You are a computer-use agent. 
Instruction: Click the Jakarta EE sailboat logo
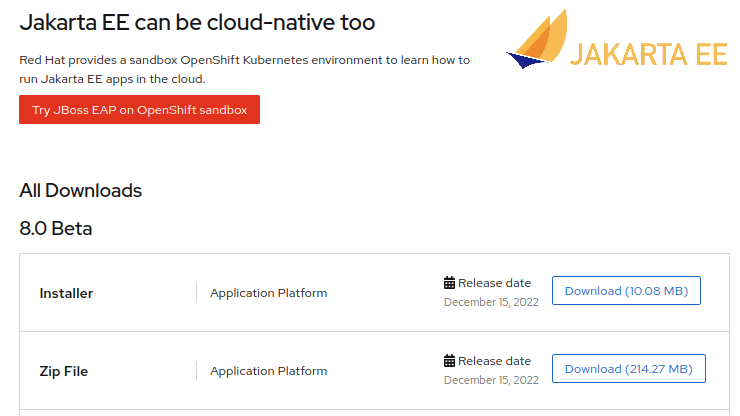pyautogui.click(x=616, y=39)
